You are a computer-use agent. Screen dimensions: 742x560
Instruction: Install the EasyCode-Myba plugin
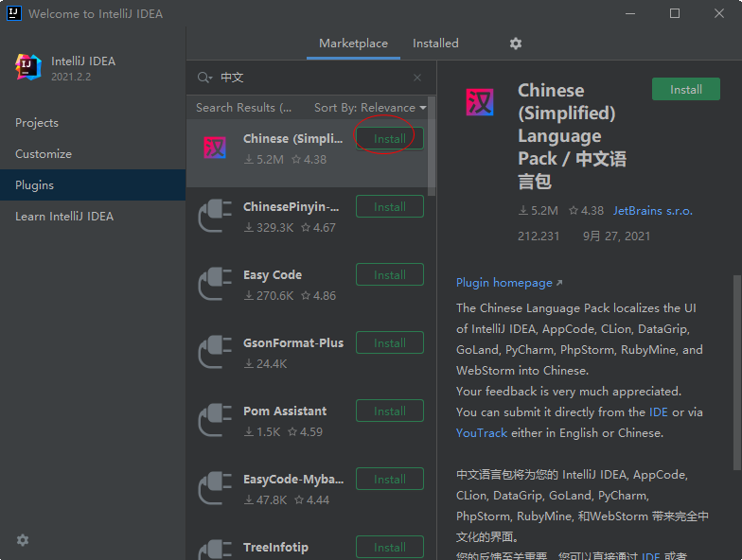point(390,479)
